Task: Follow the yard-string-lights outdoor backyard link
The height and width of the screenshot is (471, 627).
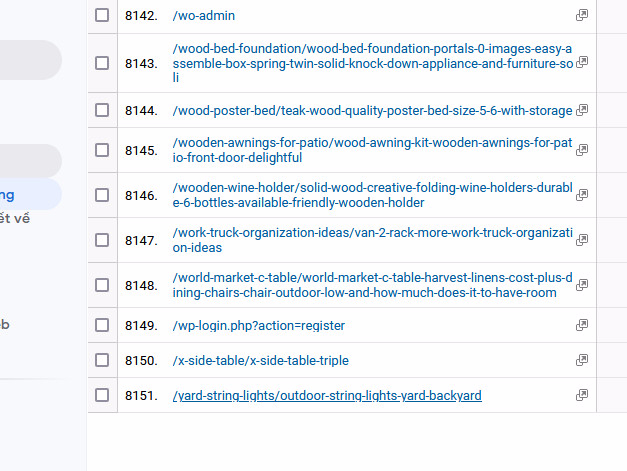Action: (x=327, y=395)
